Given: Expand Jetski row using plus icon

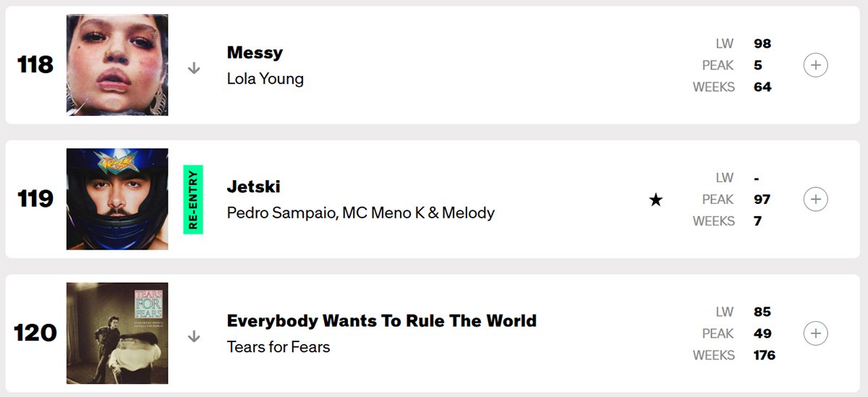Looking at the screenshot, I should pyautogui.click(x=815, y=199).
